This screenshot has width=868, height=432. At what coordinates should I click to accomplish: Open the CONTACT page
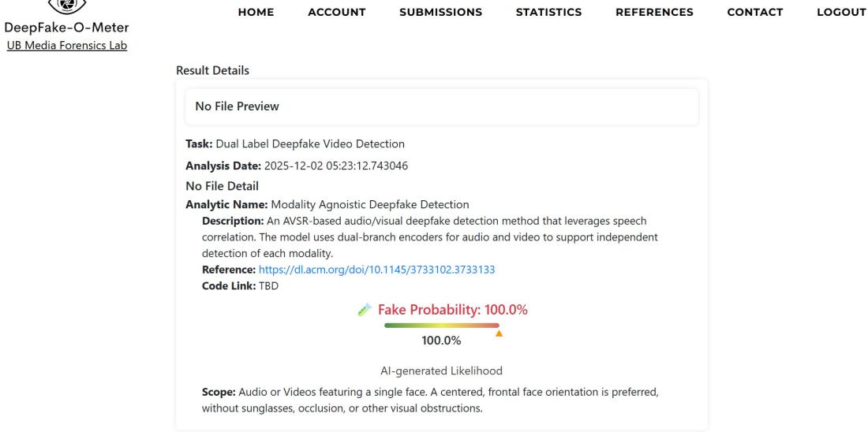click(755, 12)
